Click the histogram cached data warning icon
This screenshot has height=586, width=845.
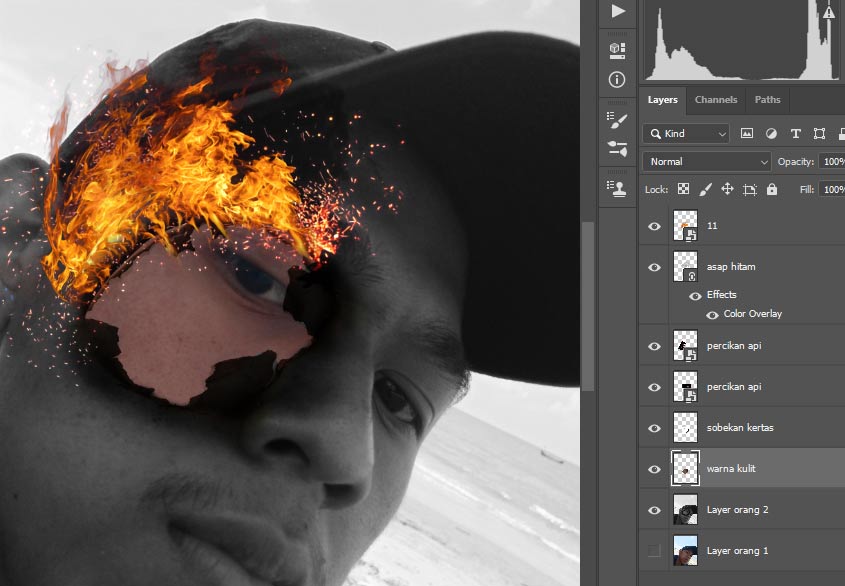pyautogui.click(x=829, y=12)
